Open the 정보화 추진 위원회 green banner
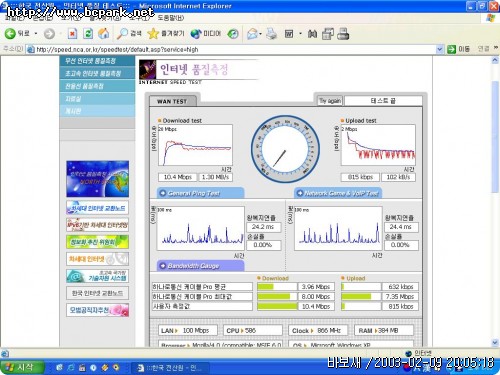500x375 pixels. (x=97, y=242)
